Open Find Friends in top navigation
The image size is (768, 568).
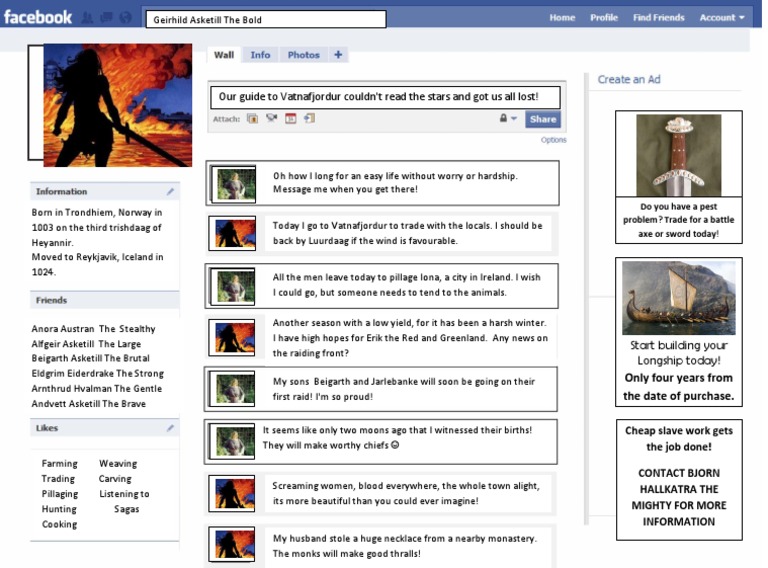(658, 18)
